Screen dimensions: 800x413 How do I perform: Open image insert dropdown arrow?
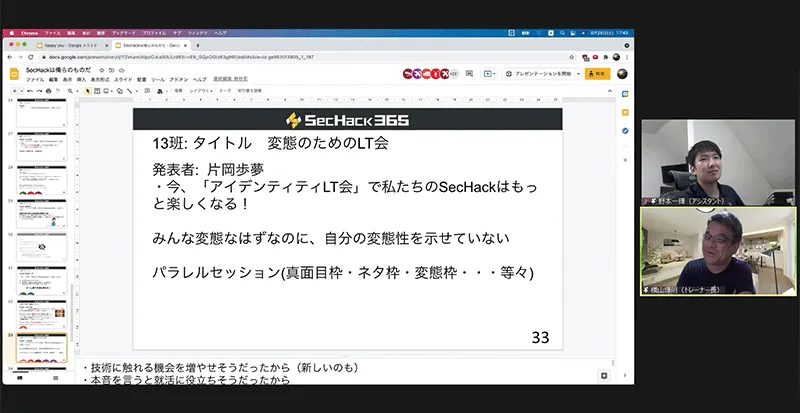click(x=111, y=91)
